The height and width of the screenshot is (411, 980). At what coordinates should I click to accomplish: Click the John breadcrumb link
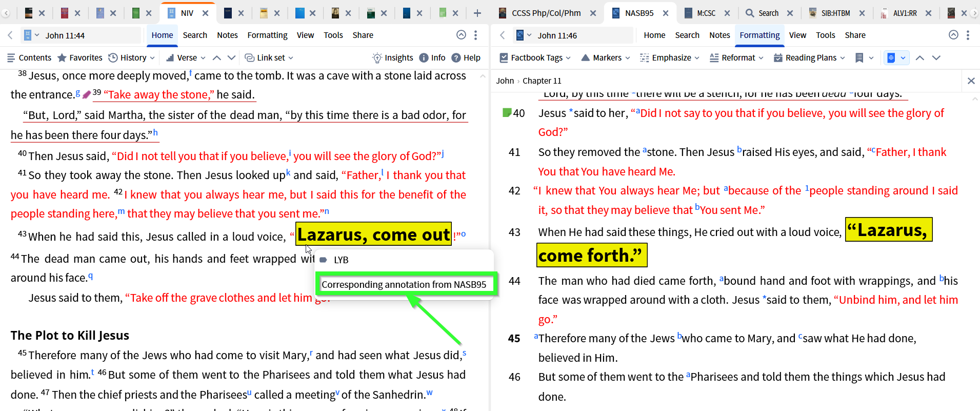pos(505,81)
